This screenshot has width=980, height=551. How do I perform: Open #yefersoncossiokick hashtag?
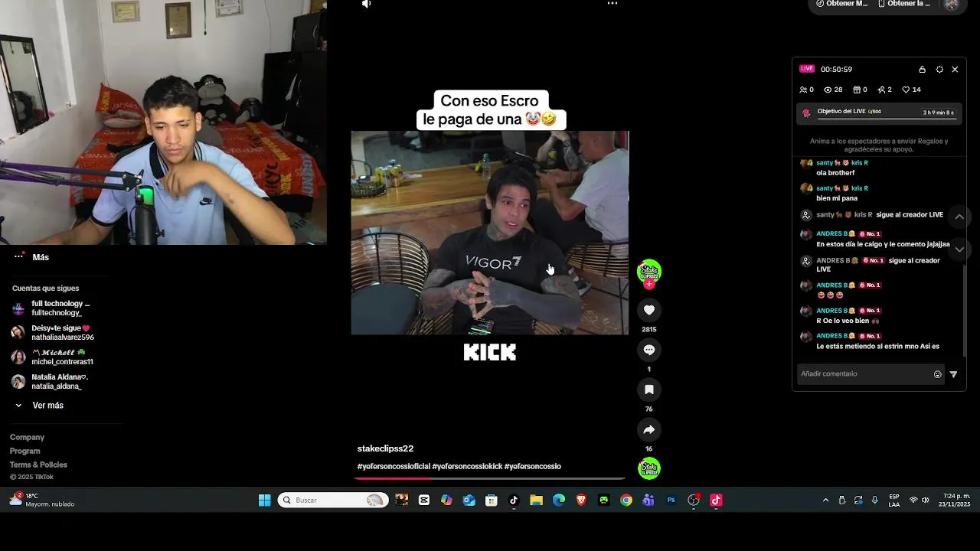[x=467, y=466]
